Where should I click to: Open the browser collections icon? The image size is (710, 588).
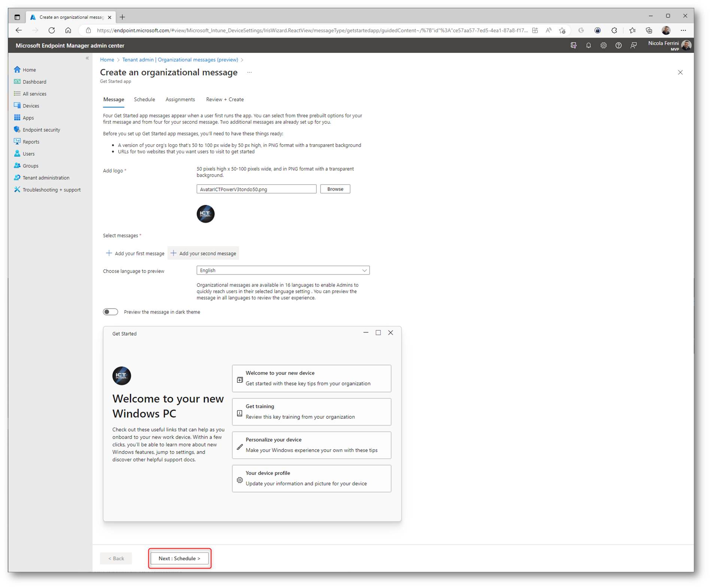(x=649, y=30)
